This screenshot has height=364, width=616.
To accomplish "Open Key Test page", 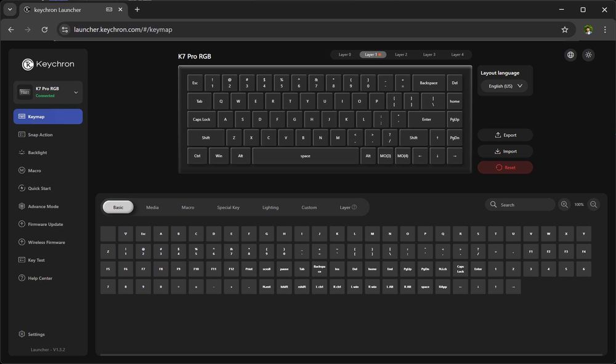I will 48,260.
